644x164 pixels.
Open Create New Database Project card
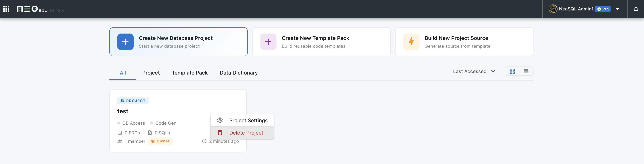(178, 42)
